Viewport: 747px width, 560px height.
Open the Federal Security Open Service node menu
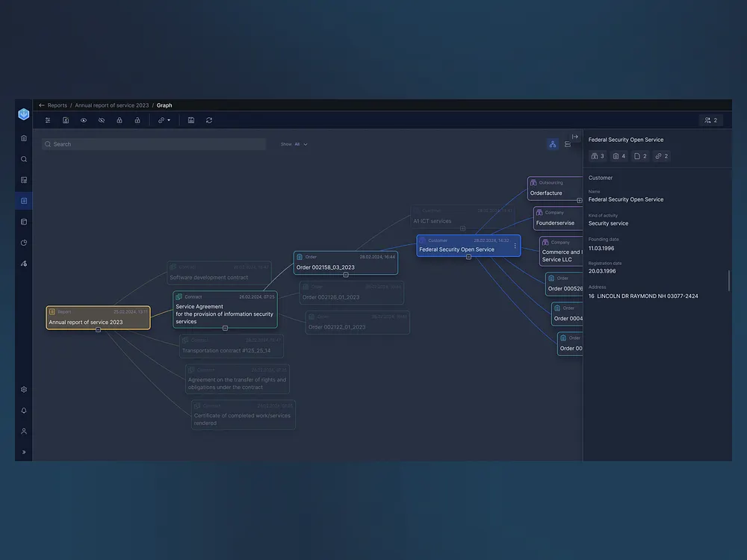(x=515, y=246)
